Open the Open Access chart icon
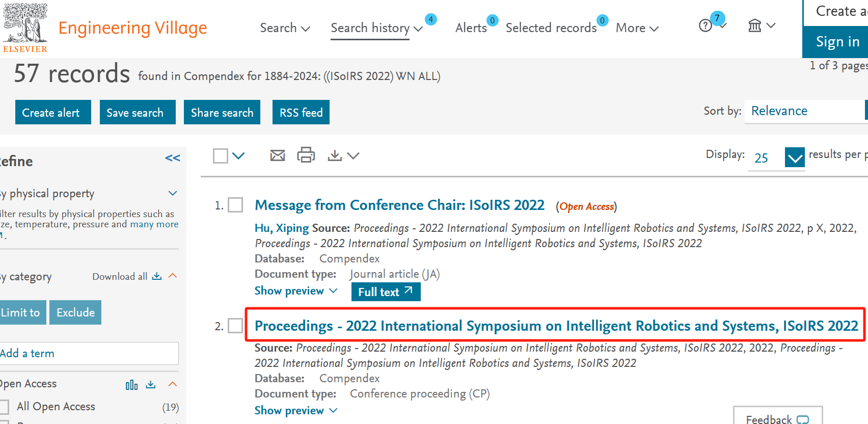This screenshot has height=424, width=868. pyautogui.click(x=131, y=385)
